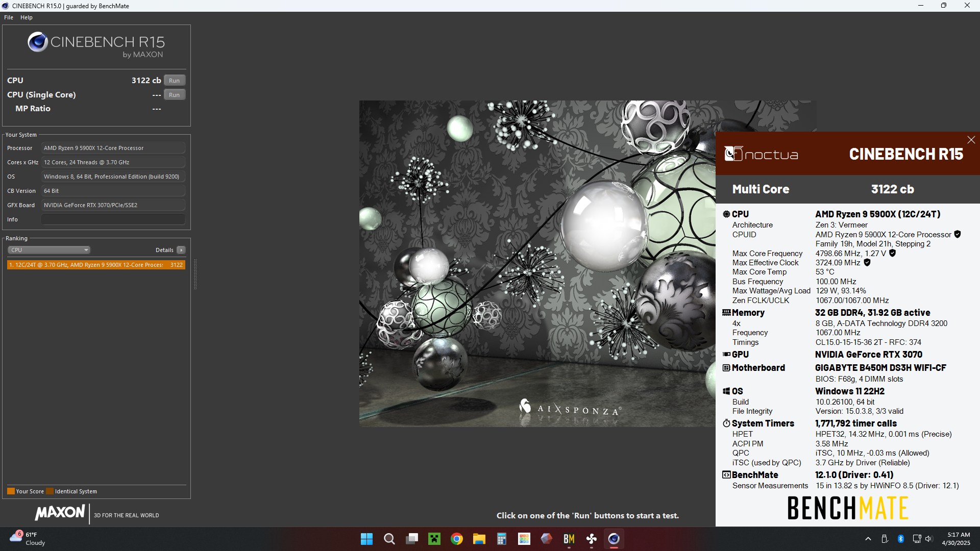Viewport: 980px width, 551px height.
Task: Open the clock showing 5:17 AM
Action: 956,539
